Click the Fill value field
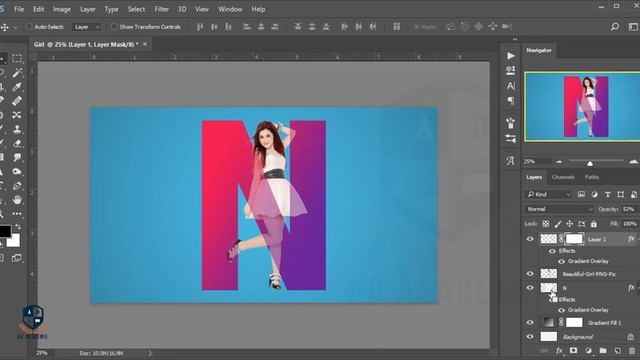Image resolution: width=640 pixels, height=360 pixels. click(x=629, y=224)
